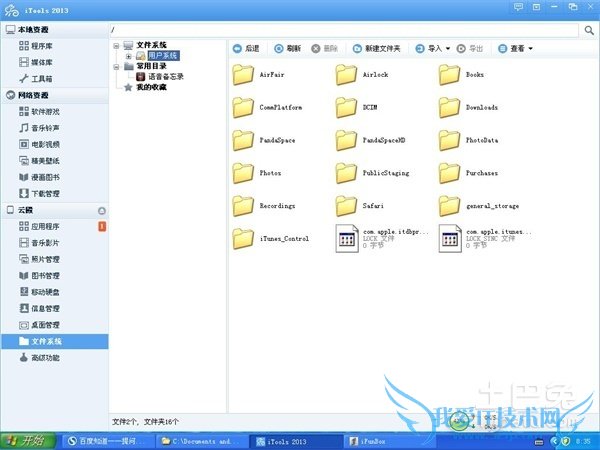Select the Airlock folder

click(x=362, y=75)
